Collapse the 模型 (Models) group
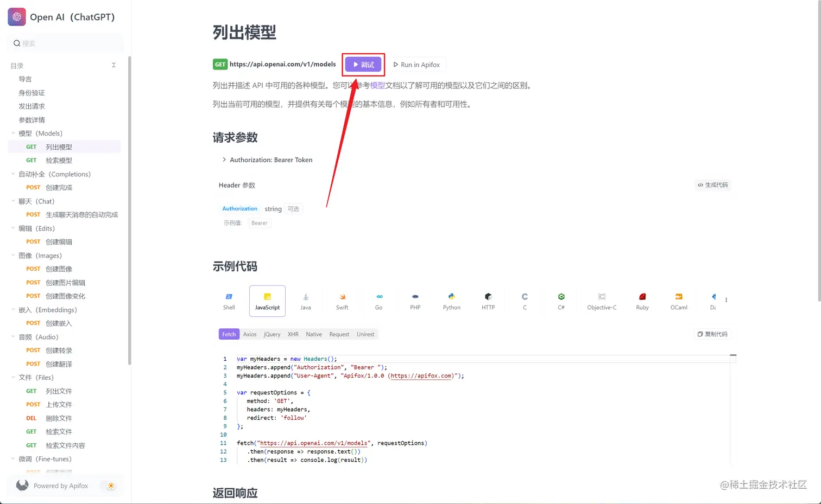 (x=13, y=133)
